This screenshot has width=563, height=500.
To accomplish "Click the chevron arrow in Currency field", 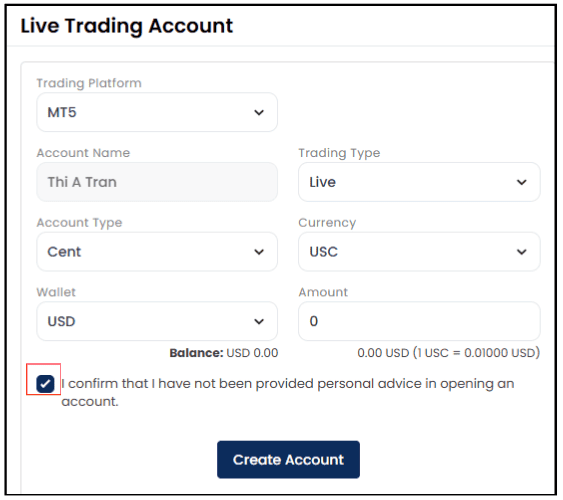I will (x=521, y=252).
